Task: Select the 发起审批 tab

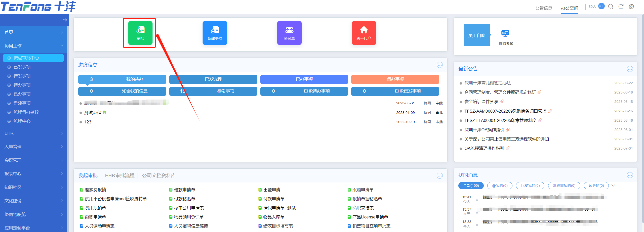Action: (88, 175)
